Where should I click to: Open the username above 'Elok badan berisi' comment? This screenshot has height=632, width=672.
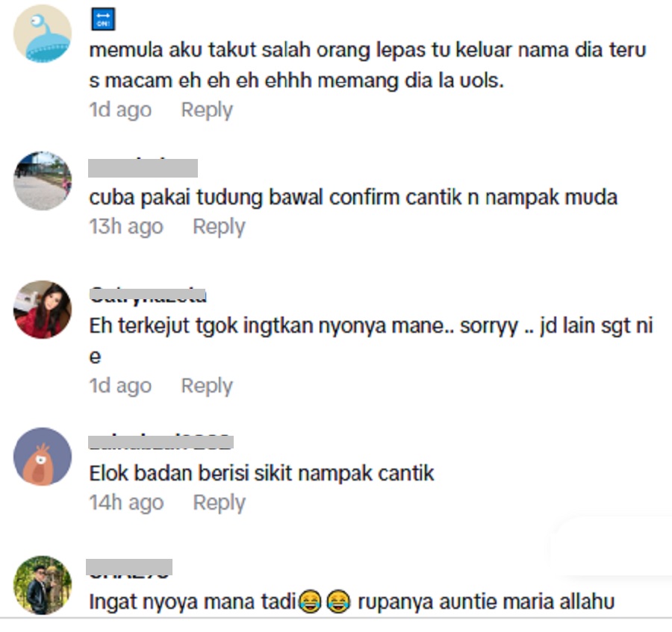[161, 442]
